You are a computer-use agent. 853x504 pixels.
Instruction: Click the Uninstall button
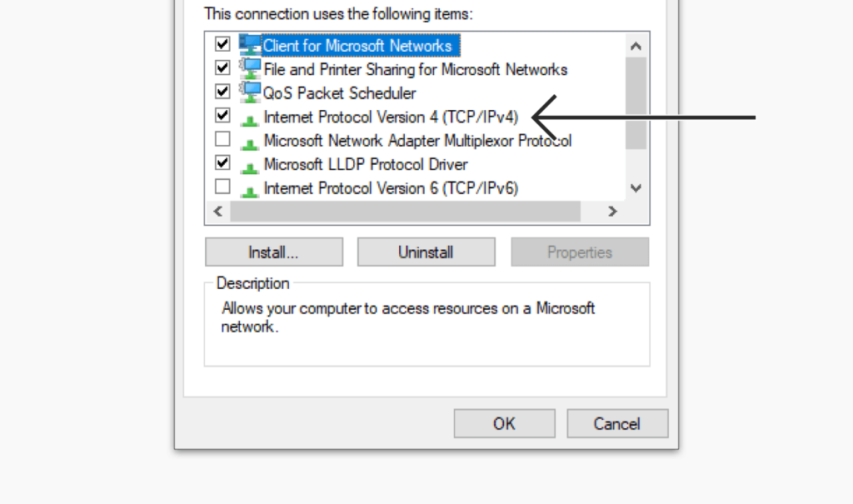[x=426, y=252]
